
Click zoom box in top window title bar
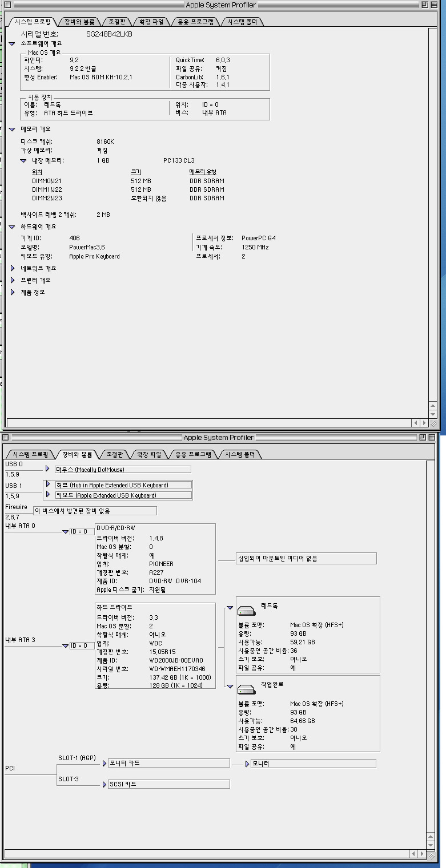pyautogui.click(x=425, y=5)
